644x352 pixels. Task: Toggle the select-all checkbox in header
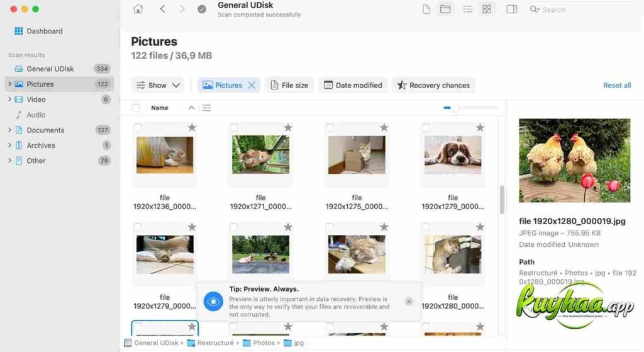(x=136, y=108)
